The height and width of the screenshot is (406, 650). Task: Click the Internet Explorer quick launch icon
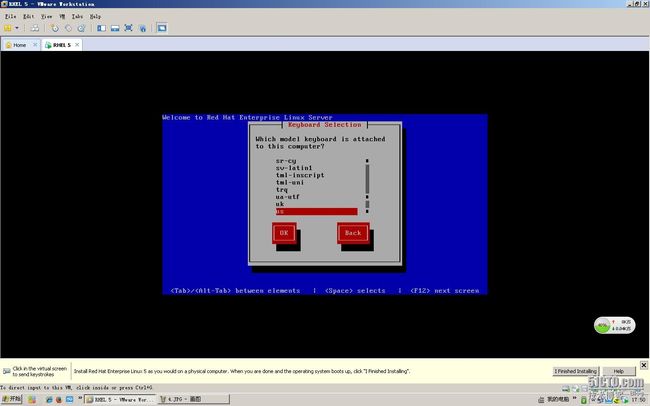[49, 400]
